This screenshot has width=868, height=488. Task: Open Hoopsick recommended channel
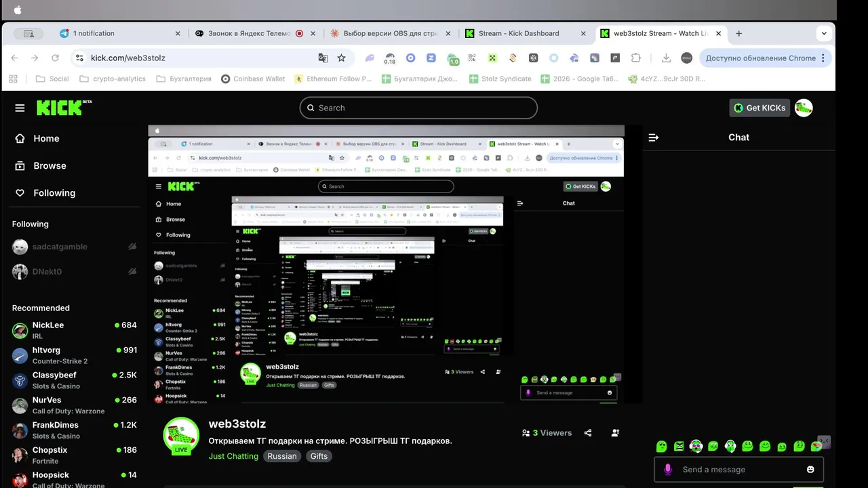(75, 479)
